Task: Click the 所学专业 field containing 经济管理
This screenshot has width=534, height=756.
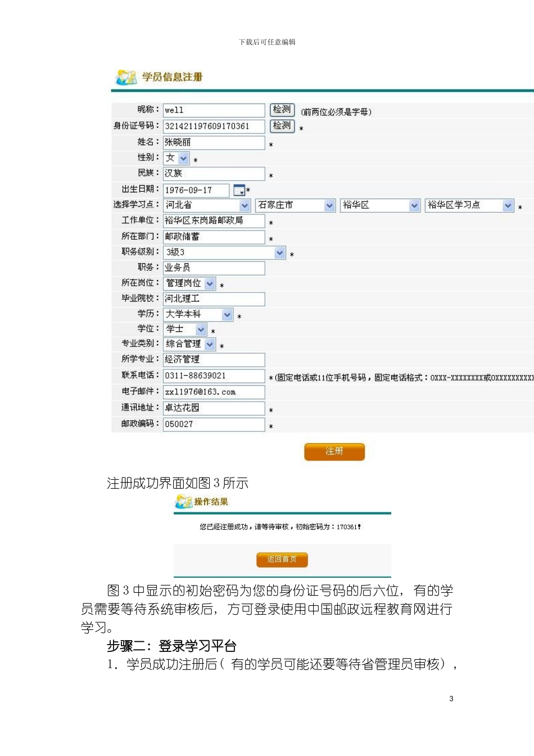Action: [214, 359]
